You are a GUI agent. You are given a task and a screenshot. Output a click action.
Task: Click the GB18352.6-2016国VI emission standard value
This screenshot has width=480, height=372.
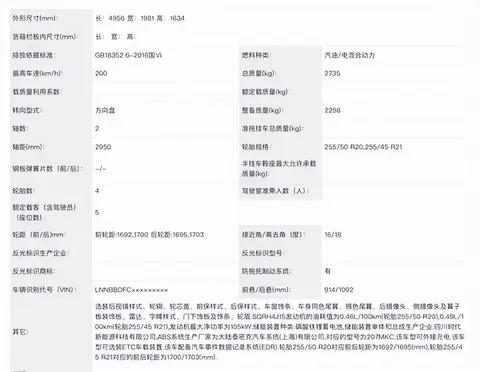[128, 55]
